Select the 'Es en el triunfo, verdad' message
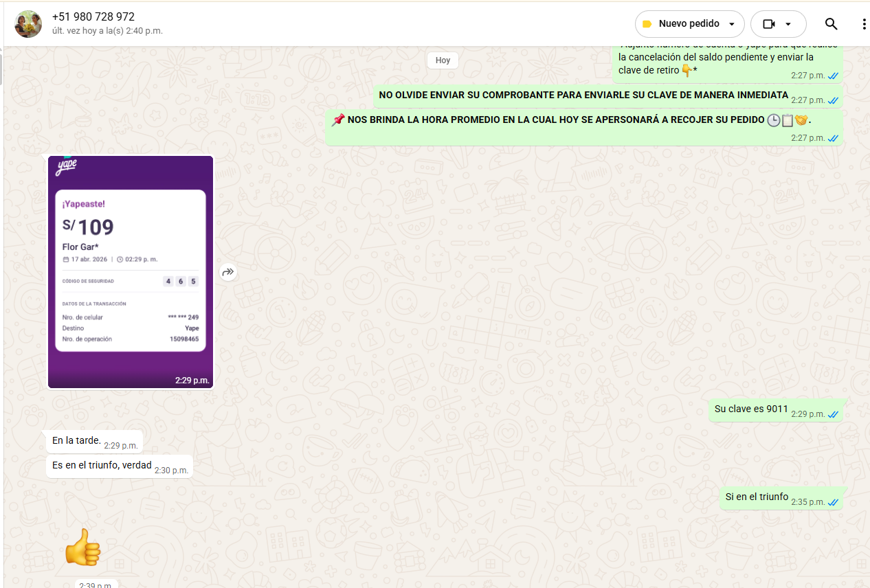The height and width of the screenshot is (588, 870). point(102,466)
